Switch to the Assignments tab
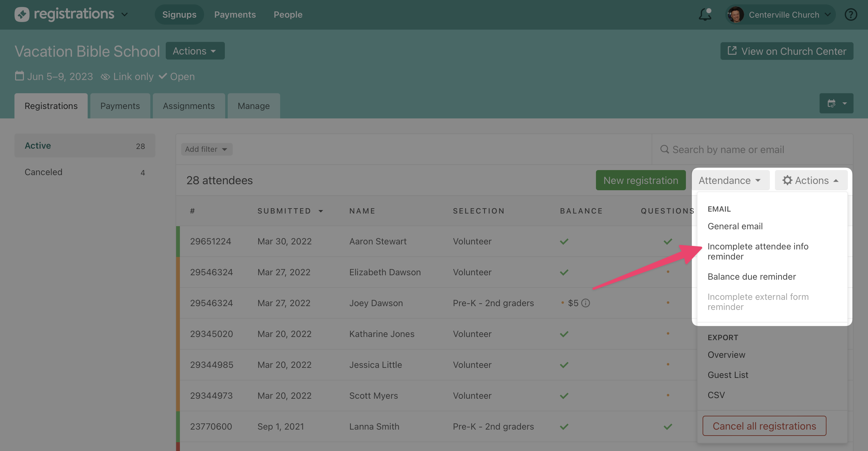The width and height of the screenshot is (868, 451). click(x=189, y=106)
